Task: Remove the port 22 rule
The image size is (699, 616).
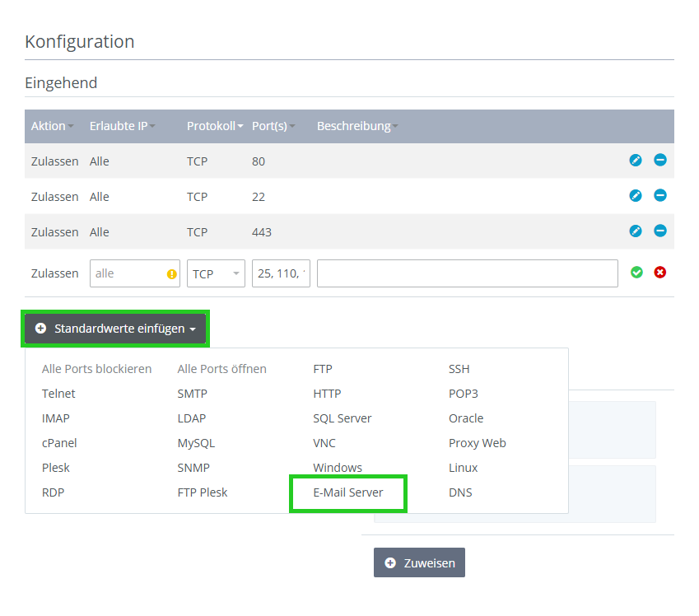Action: [x=660, y=196]
